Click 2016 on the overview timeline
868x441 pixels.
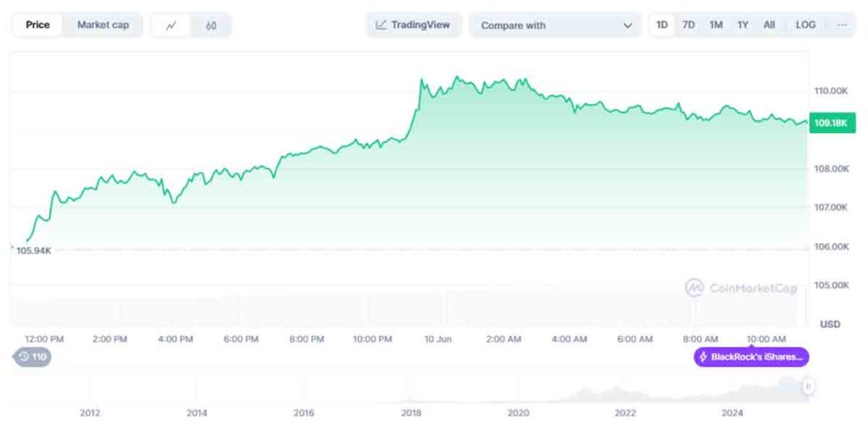pyautogui.click(x=304, y=413)
